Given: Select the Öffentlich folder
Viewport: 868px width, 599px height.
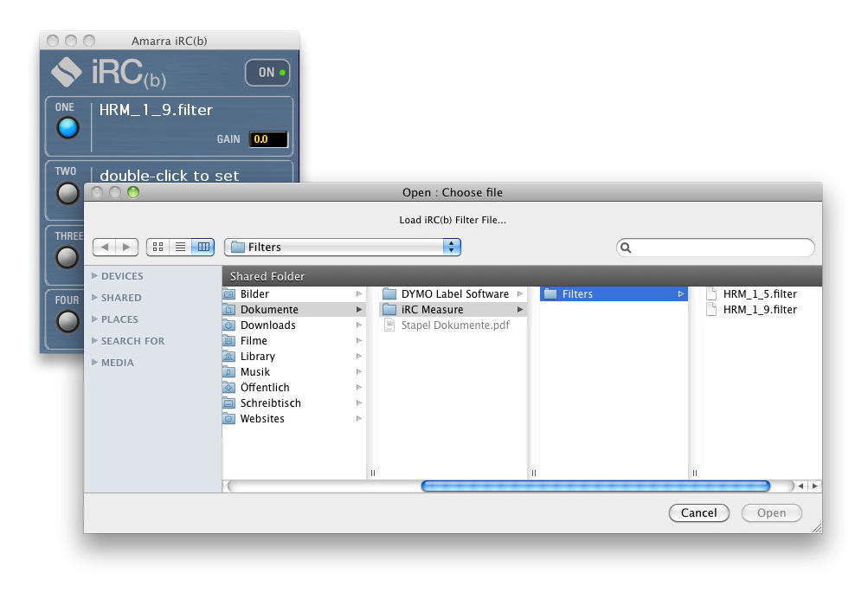Looking at the screenshot, I should 294,388.
